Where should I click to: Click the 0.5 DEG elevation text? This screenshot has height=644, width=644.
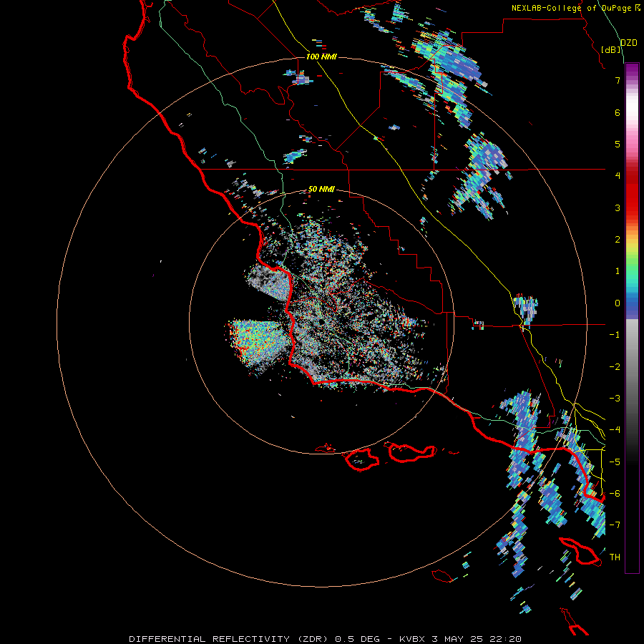(x=357, y=639)
